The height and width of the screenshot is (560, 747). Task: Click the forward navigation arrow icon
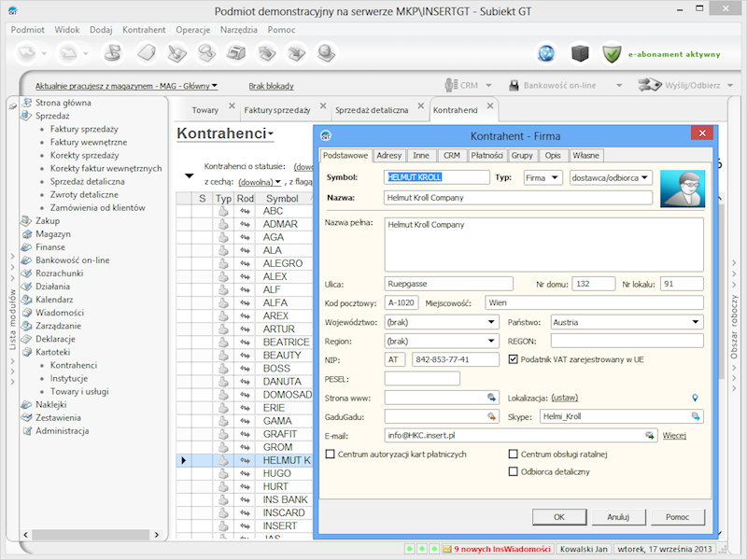click(x=68, y=53)
